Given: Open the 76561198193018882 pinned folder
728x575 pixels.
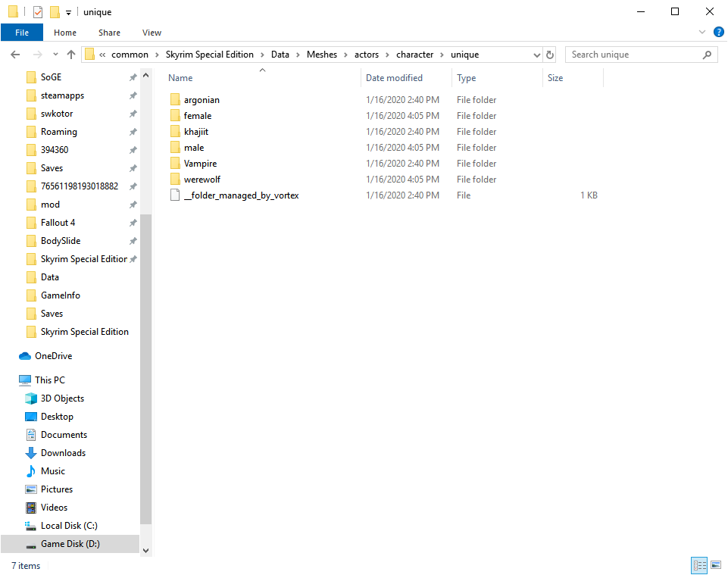Looking at the screenshot, I should (x=80, y=186).
